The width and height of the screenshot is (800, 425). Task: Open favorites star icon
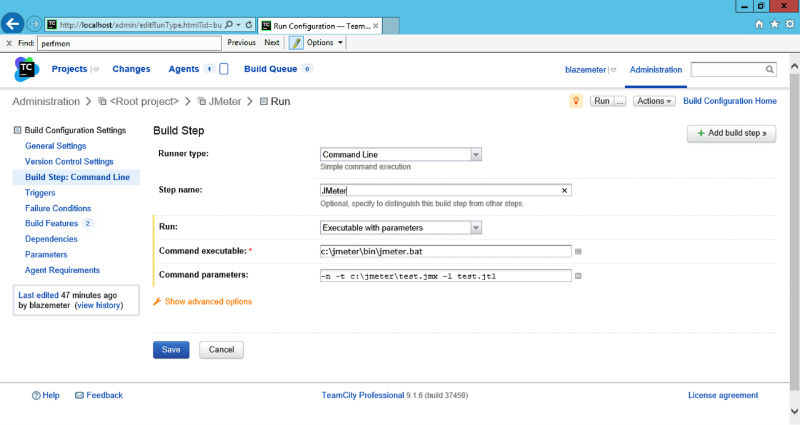774,24
